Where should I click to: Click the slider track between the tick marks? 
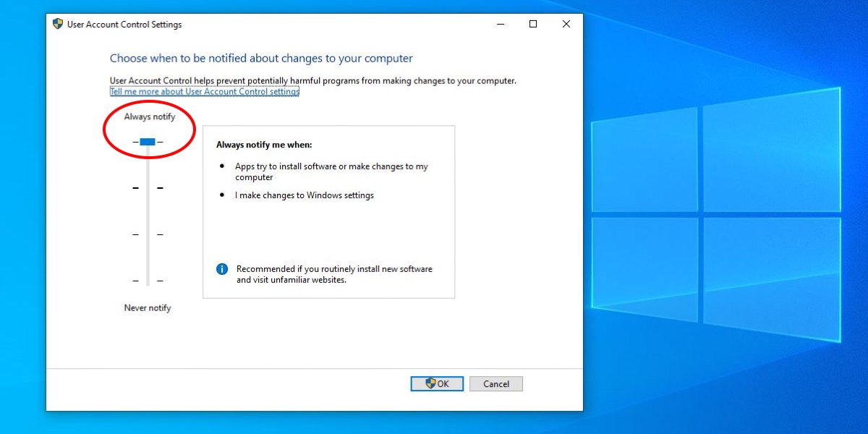click(148, 210)
